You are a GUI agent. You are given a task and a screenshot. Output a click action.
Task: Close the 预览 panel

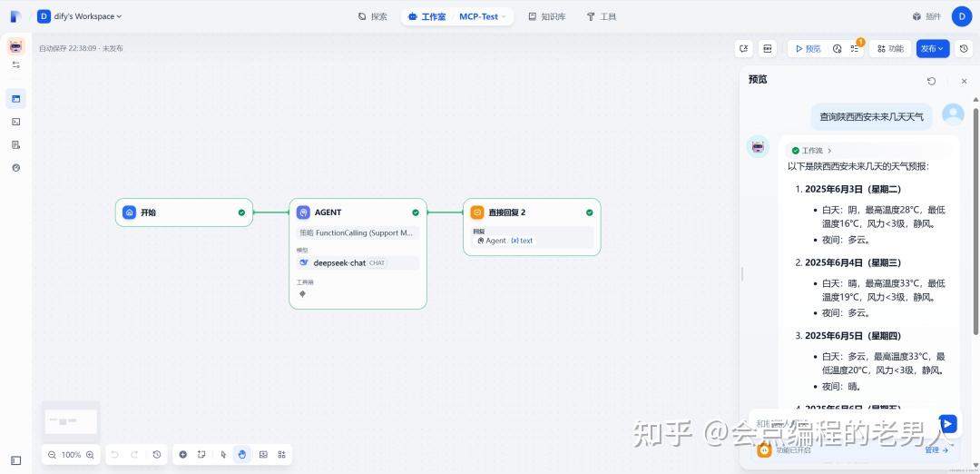point(964,82)
